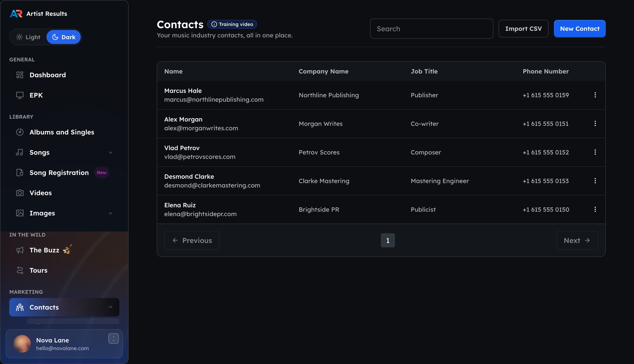Click the Contacts people icon
Image resolution: width=634 pixels, height=364 pixels.
pos(20,307)
